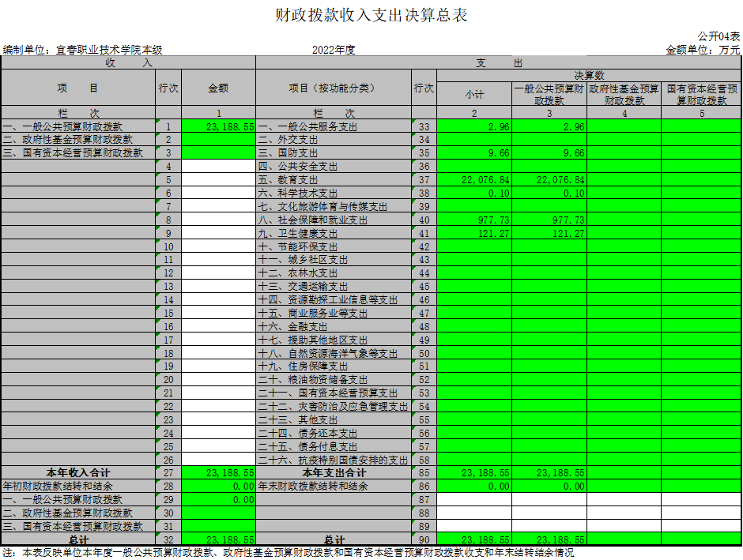743x560 pixels.
Task: Click the 2022年度 label
Action: tap(334, 50)
